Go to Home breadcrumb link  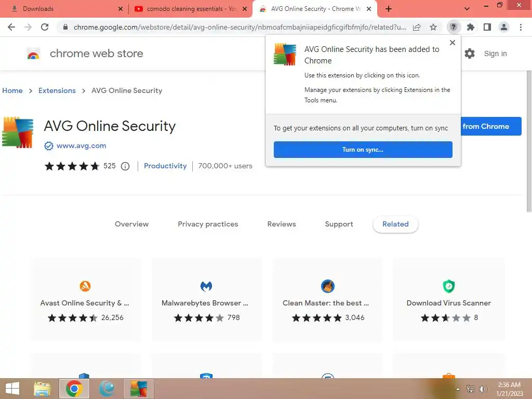[x=12, y=90]
